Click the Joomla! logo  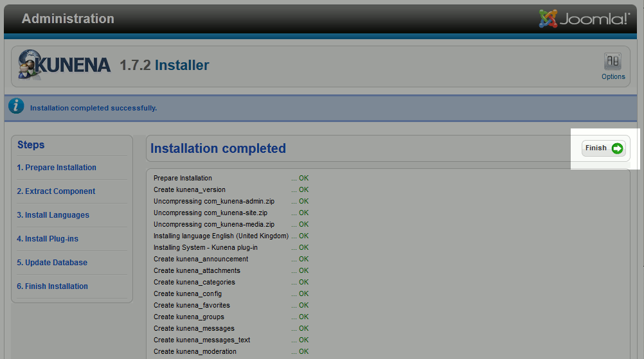[584, 19]
